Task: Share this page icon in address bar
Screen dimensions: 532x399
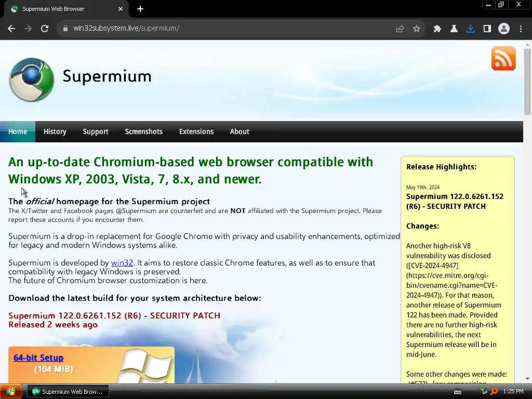Action: 400,29
